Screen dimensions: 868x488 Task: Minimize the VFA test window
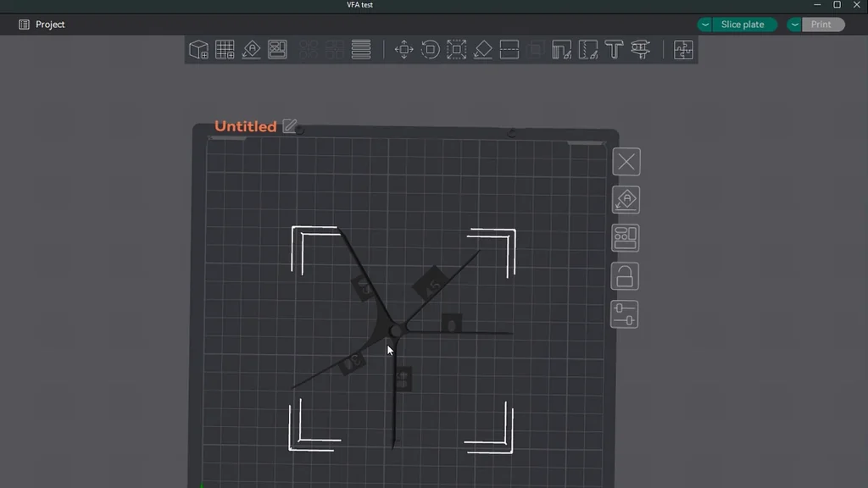(x=817, y=5)
